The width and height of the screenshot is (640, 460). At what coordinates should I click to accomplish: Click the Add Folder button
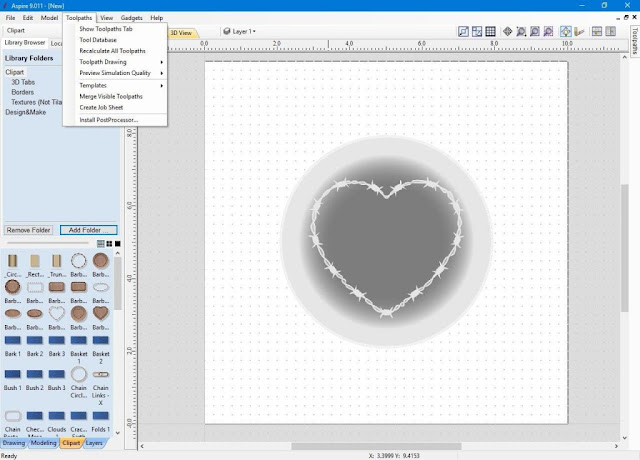point(89,230)
